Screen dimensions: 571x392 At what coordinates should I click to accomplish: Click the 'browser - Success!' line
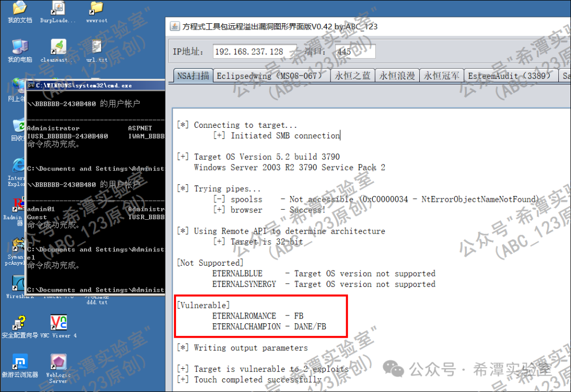[x=269, y=210]
